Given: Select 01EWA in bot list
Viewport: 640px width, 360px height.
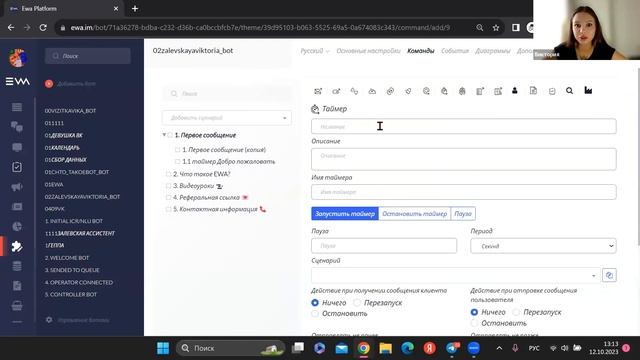Looking at the screenshot, I should (x=54, y=184).
